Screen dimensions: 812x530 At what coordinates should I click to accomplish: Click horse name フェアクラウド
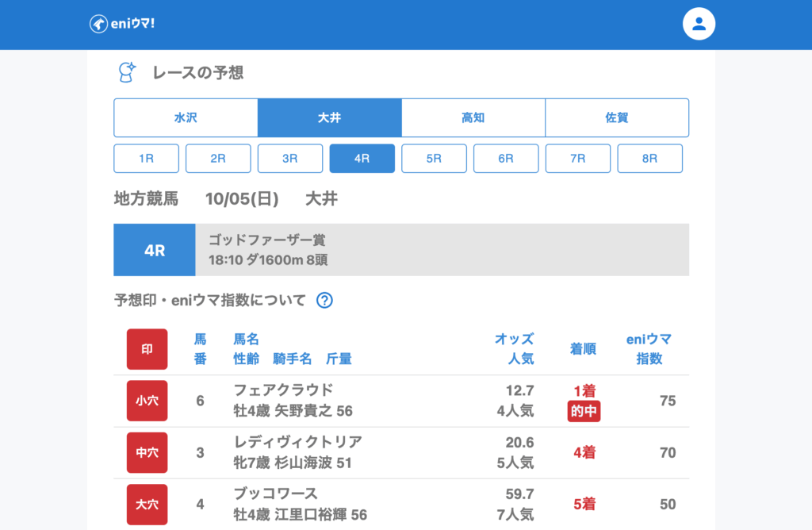(x=283, y=390)
